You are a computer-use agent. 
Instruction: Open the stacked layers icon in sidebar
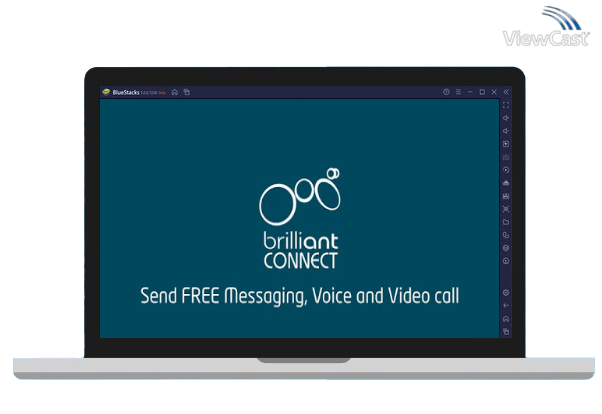coord(506,248)
